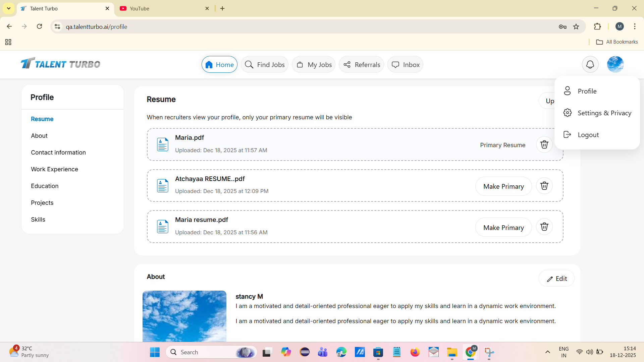The image size is (644, 362).
Task: Reload the page
Action: tap(40, 26)
